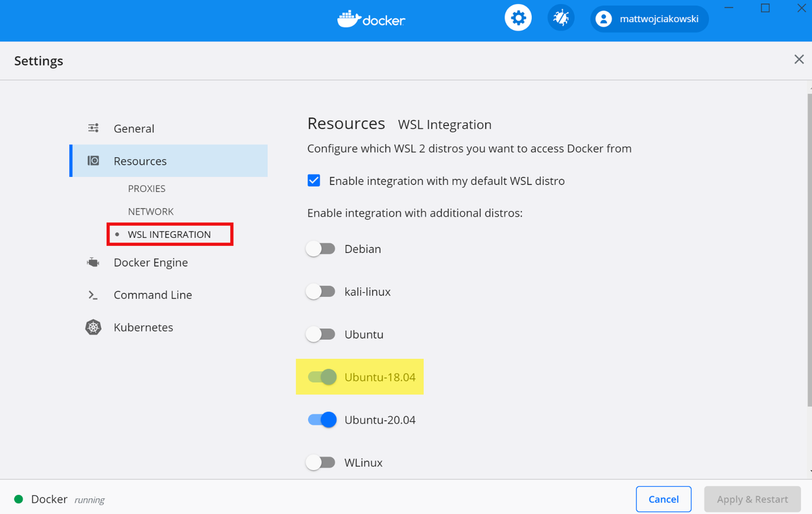
Task: Enable the WLinux distro toggle
Action: 321,463
